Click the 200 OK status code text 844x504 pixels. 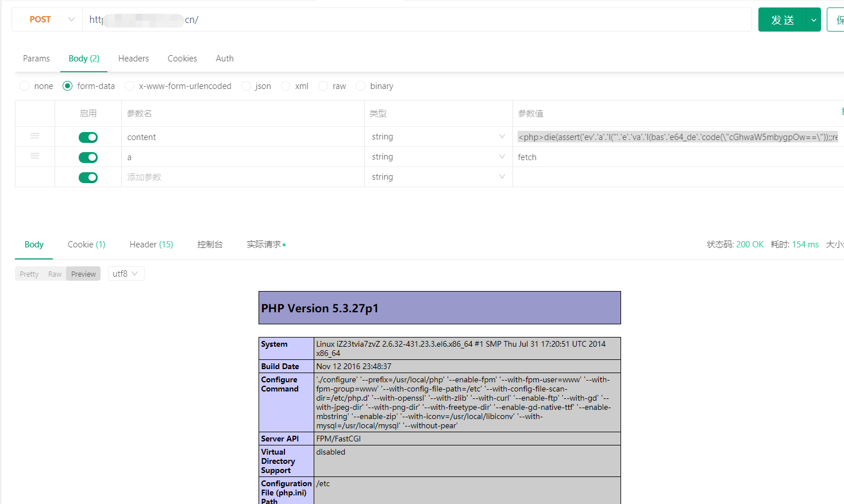coord(750,245)
